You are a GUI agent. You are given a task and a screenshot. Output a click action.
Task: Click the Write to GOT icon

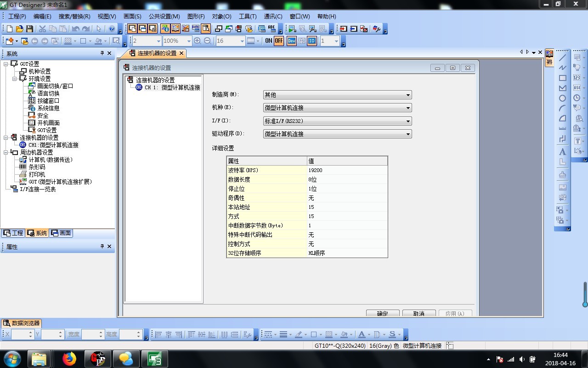(344, 29)
